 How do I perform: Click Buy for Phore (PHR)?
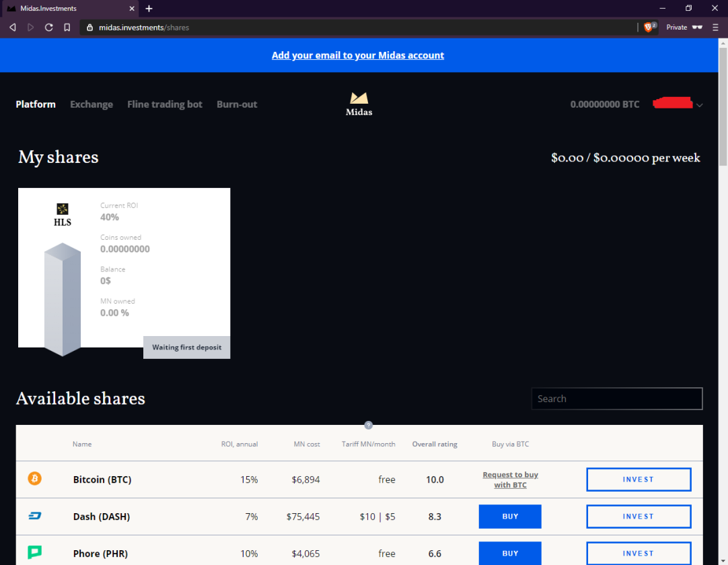510,554
